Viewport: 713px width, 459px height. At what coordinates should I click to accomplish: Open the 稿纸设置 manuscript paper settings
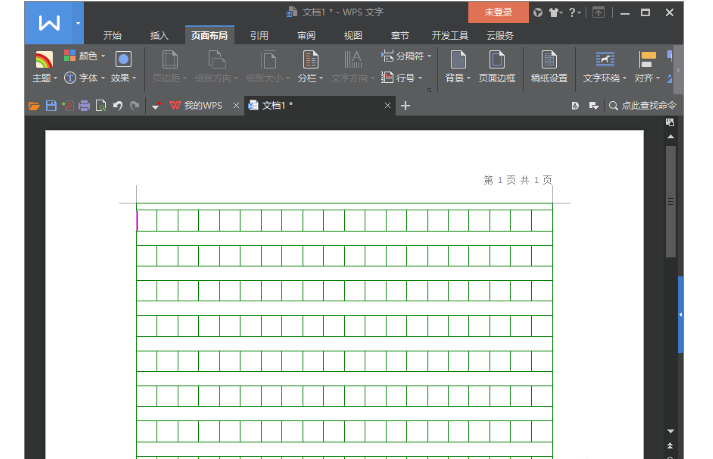(x=548, y=66)
